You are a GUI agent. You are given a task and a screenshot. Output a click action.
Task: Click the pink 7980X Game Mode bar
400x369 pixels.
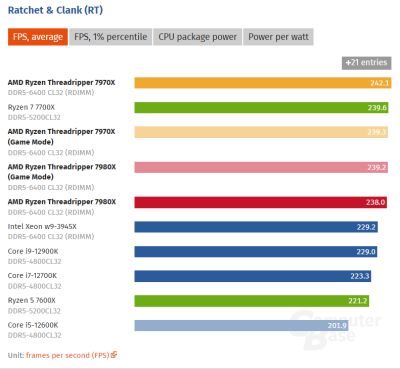pos(261,167)
